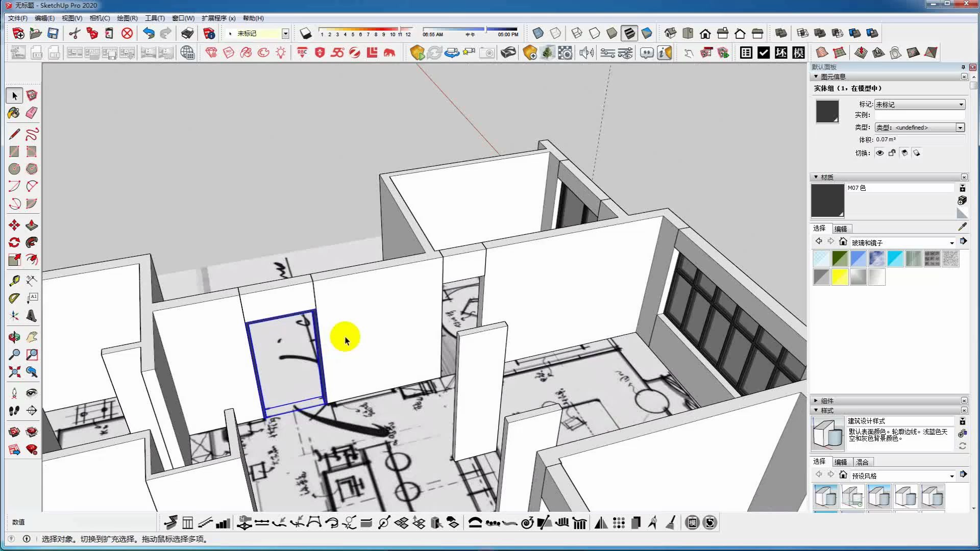Open the 扩展程序 (x) menu
This screenshot has width=980, height=551.
click(218, 18)
